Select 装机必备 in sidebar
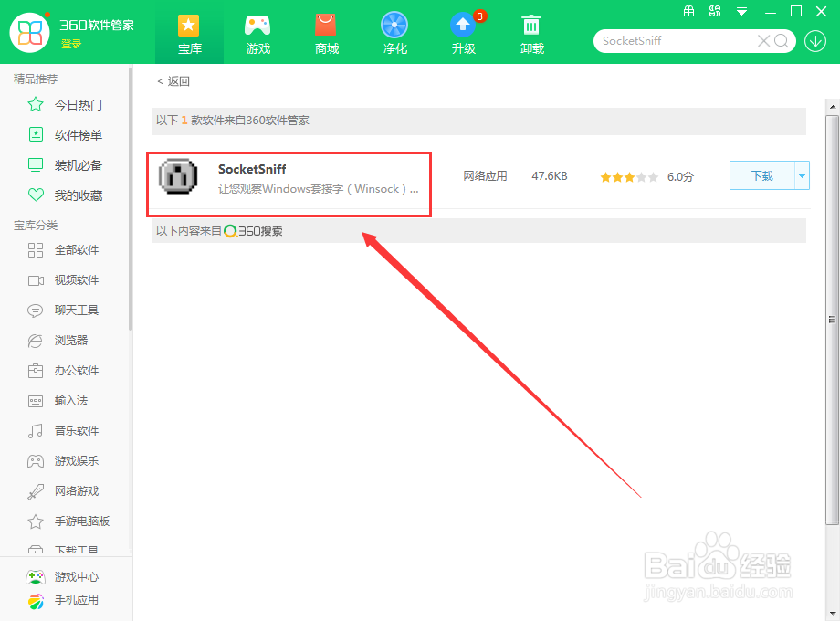 (x=79, y=165)
